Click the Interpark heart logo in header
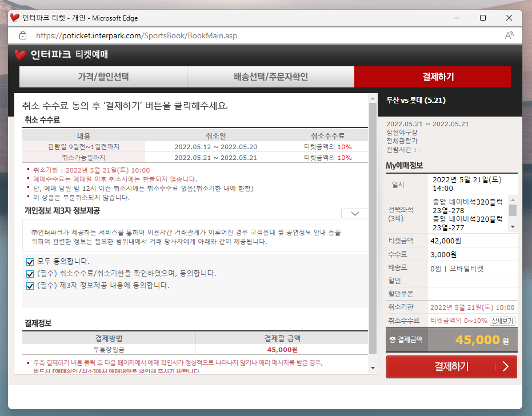The image size is (532, 416). 21,55
